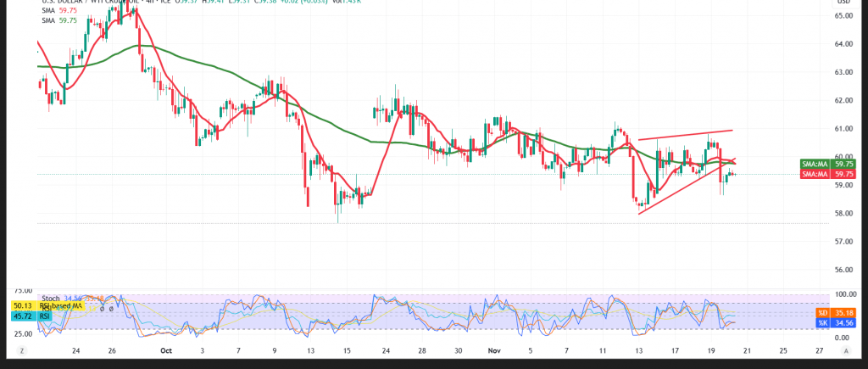Screen dimensions: 868x369
Task: Click the Oct label on time axis
Action: (165, 349)
